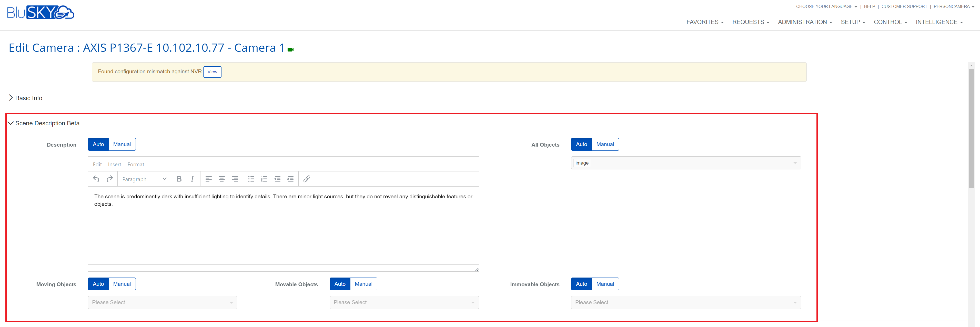Open the CUSTOMER SUPPORT link
The width and height of the screenshot is (980, 327).
tap(904, 6)
